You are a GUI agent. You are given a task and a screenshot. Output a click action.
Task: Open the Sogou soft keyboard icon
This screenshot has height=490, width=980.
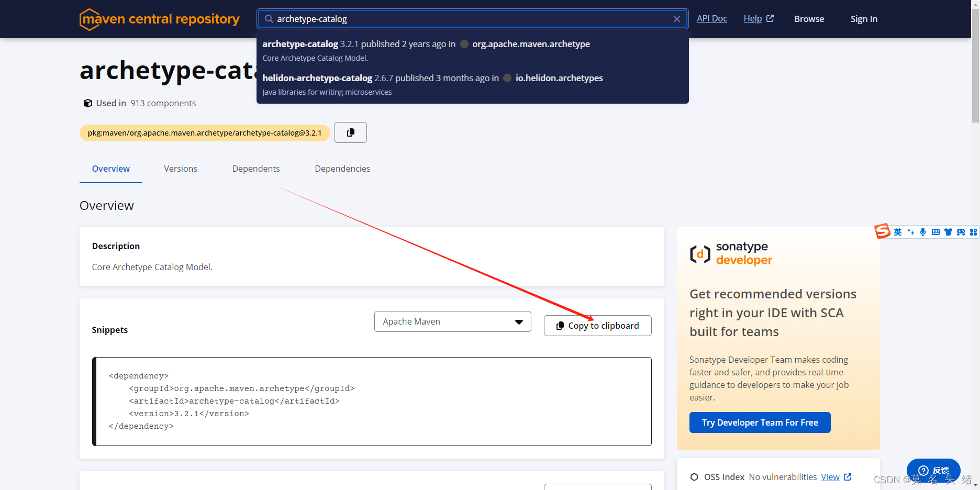[x=936, y=232]
